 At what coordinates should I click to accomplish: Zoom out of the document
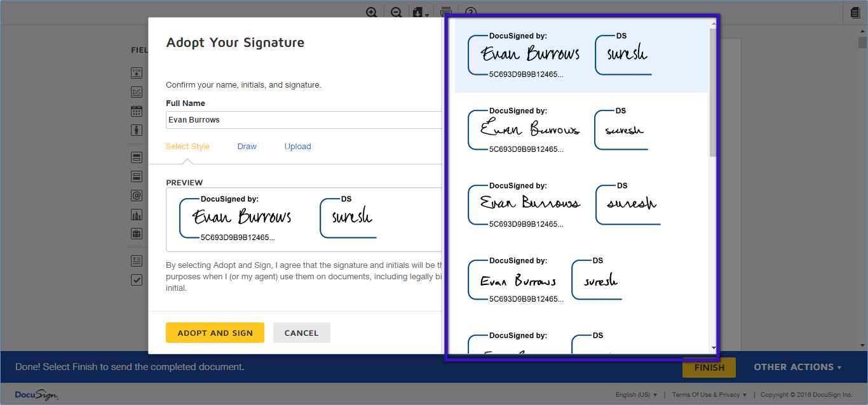tap(396, 12)
